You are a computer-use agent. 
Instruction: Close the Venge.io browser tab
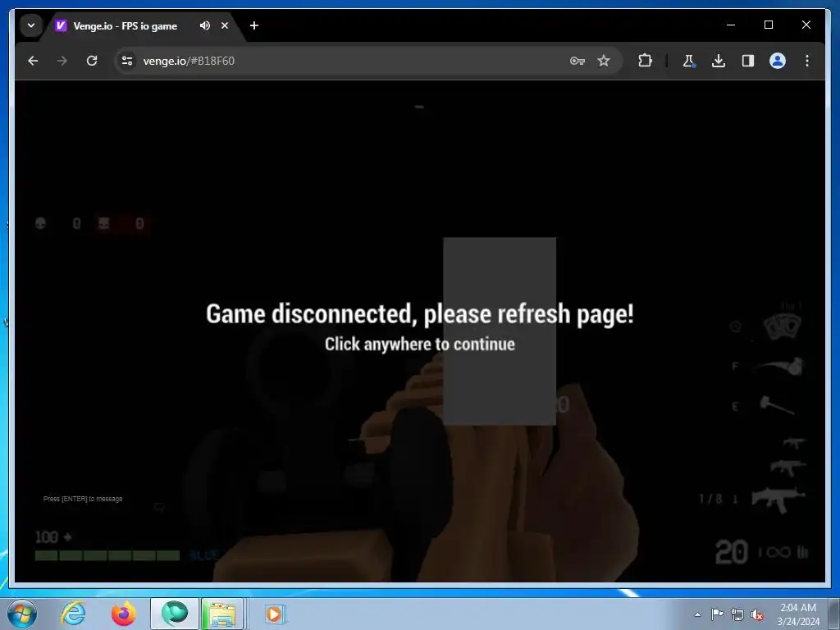[x=225, y=25]
